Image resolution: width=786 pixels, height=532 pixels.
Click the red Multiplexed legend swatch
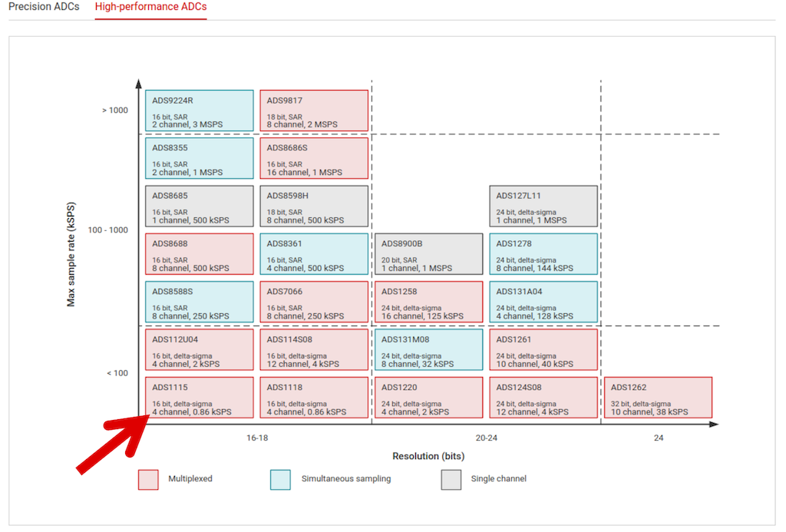[x=148, y=479]
